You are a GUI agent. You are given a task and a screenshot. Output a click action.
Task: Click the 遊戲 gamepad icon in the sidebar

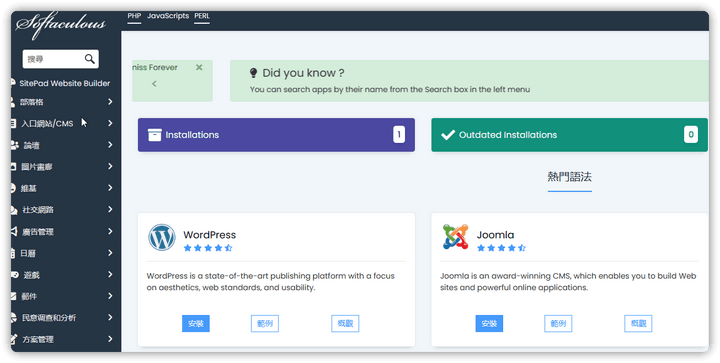click(x=14, y=275)
